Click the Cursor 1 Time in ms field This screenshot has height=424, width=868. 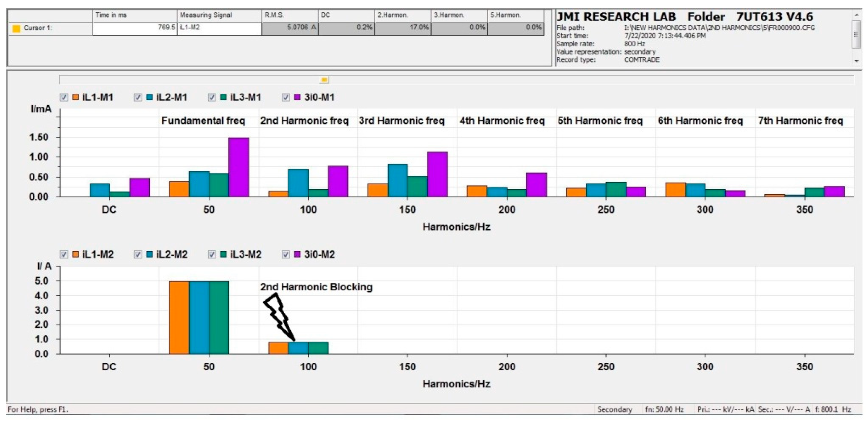click(x=135, y=28)
